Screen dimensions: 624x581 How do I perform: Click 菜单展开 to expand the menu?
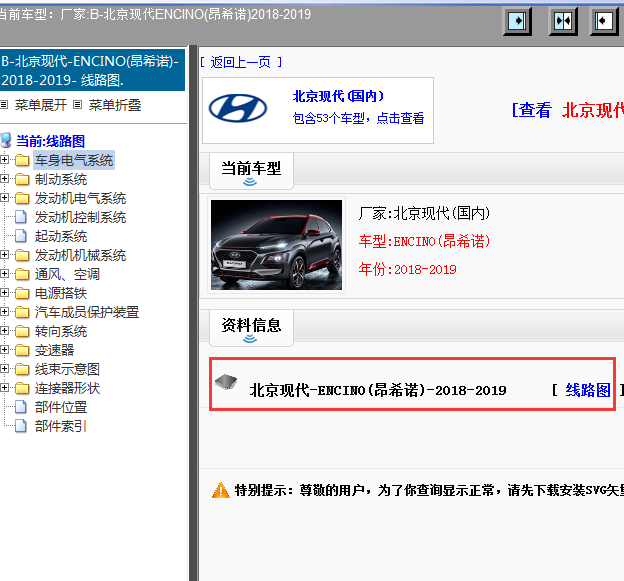pos(41,105)
